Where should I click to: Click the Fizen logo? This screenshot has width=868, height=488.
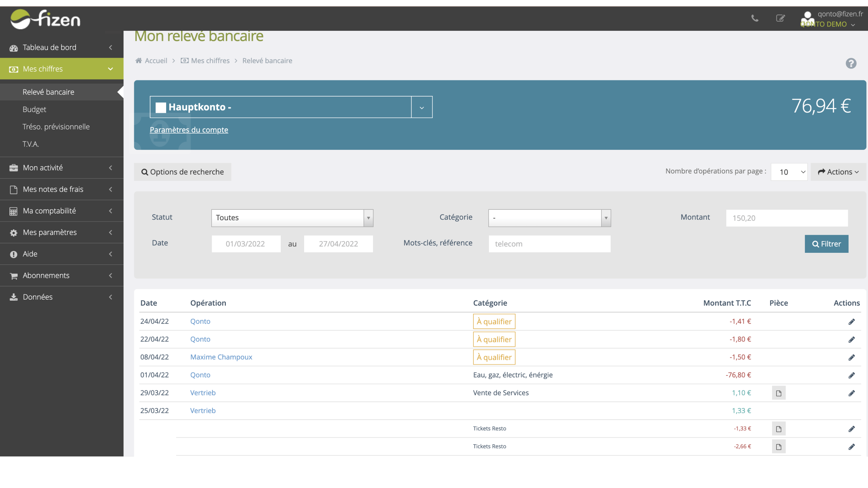[x=45, y=19]
